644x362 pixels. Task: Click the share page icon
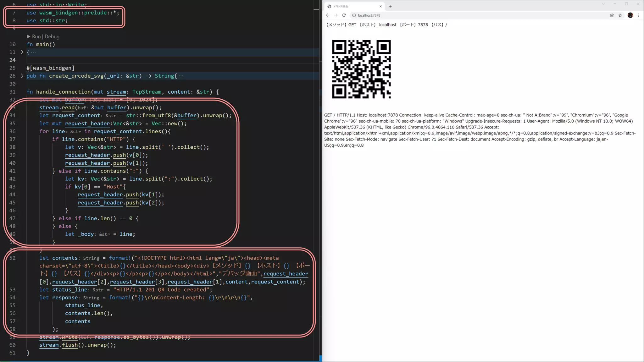tap(612, 15)
